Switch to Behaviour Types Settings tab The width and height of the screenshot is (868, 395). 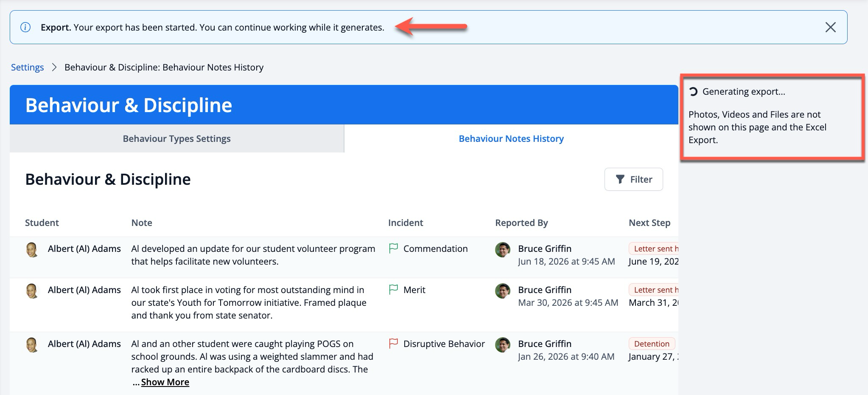coord(176,138)
